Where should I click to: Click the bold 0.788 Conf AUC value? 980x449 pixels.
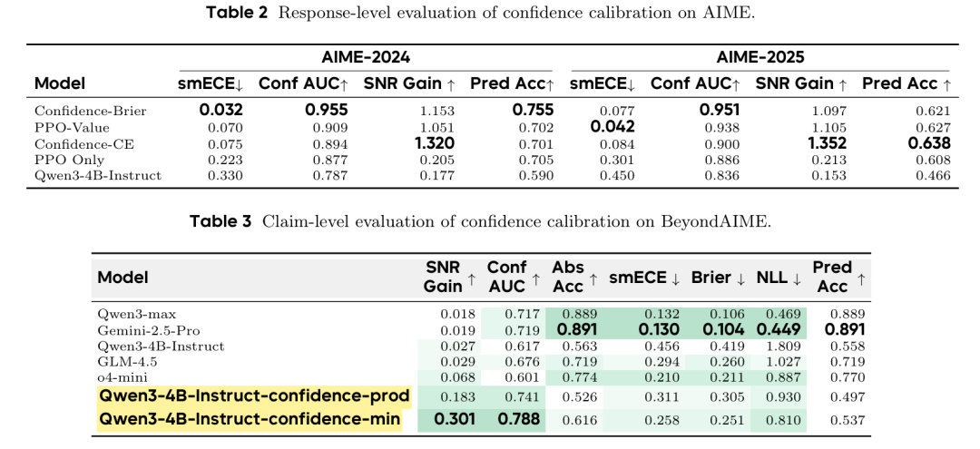513,419
